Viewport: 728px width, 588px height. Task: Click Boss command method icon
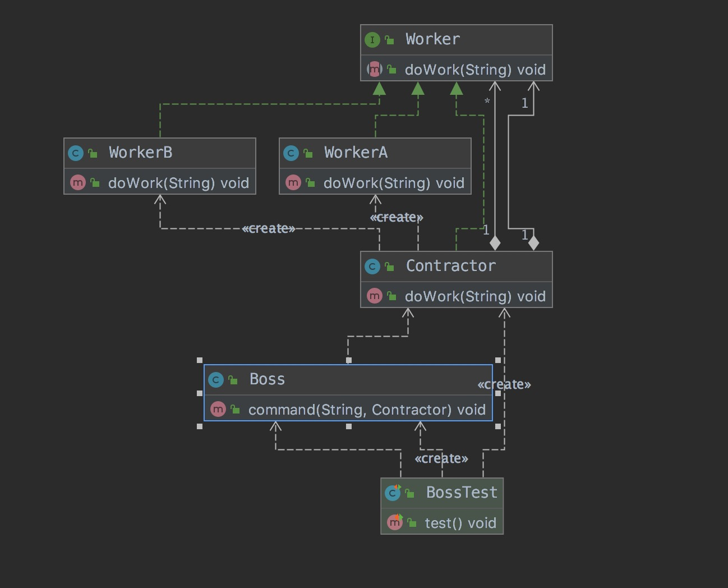pyautogui.click(x=218, y=409)
